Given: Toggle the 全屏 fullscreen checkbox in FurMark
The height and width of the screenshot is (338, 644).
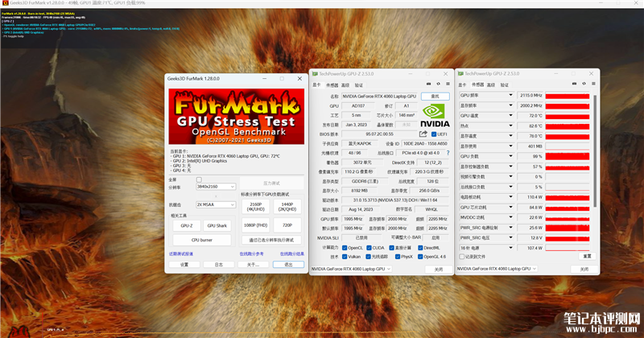Looking at the screenshot, I should 199,179.
